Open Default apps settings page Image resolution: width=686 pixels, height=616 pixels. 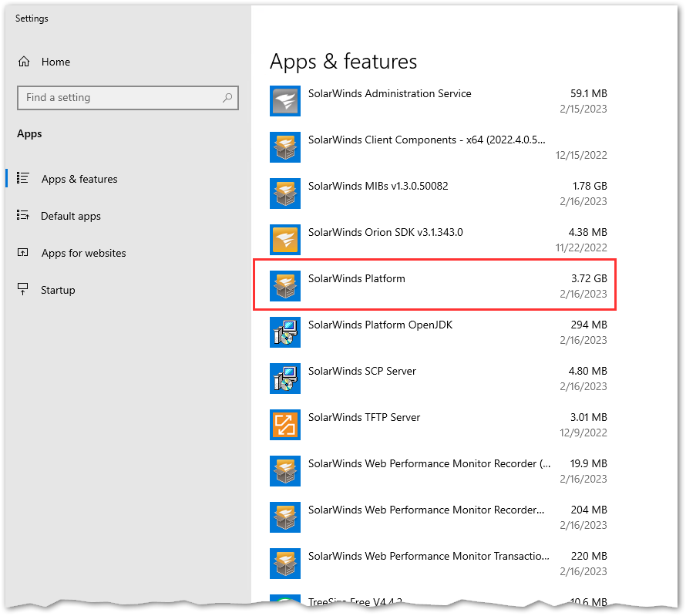70,216
